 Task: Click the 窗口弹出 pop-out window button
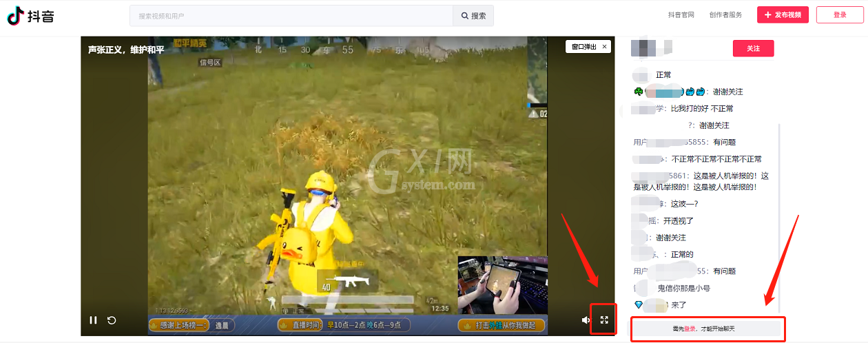(x=583, y=47)
